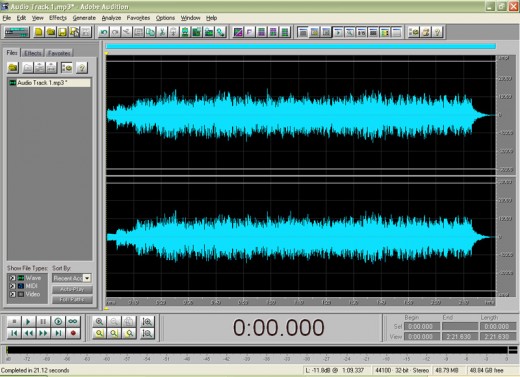
Task: Click the level meter bar
Action: click(x=257, y=350)
